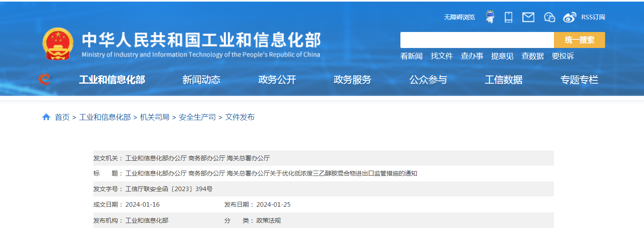Image resolution: width=644 pixels, height=235 pixels.
Task: Open 新闻动态 navigation menu
Action: (x=201, y=80)
